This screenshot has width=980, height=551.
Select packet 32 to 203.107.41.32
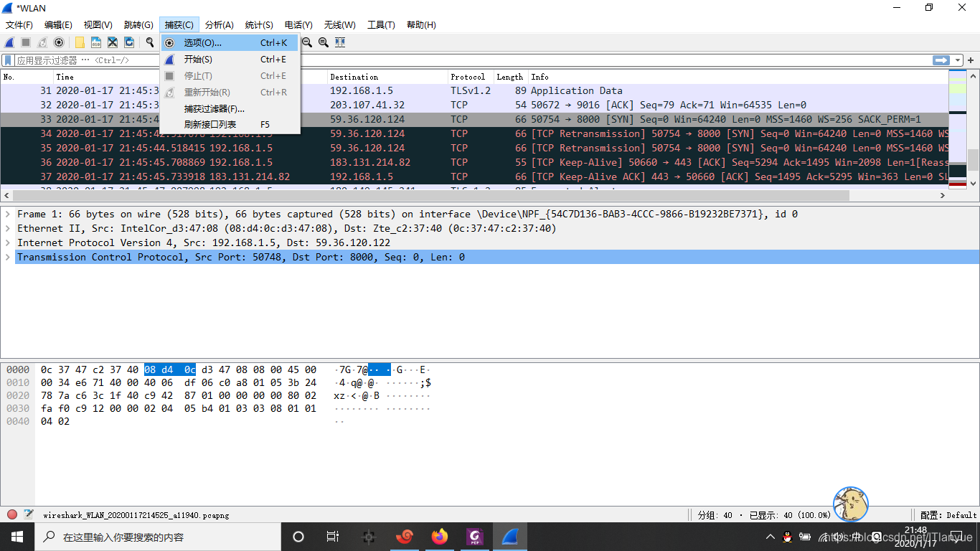click(x=474, y=105)
